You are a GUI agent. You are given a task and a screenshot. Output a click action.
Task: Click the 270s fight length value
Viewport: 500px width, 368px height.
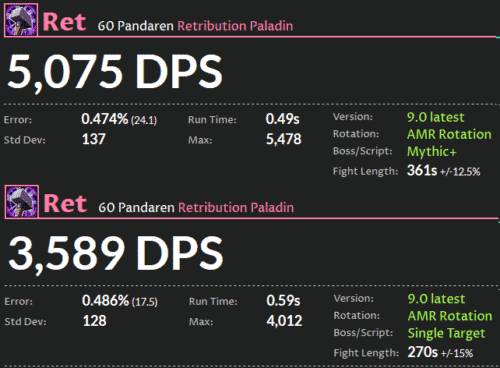coord(423,352)
